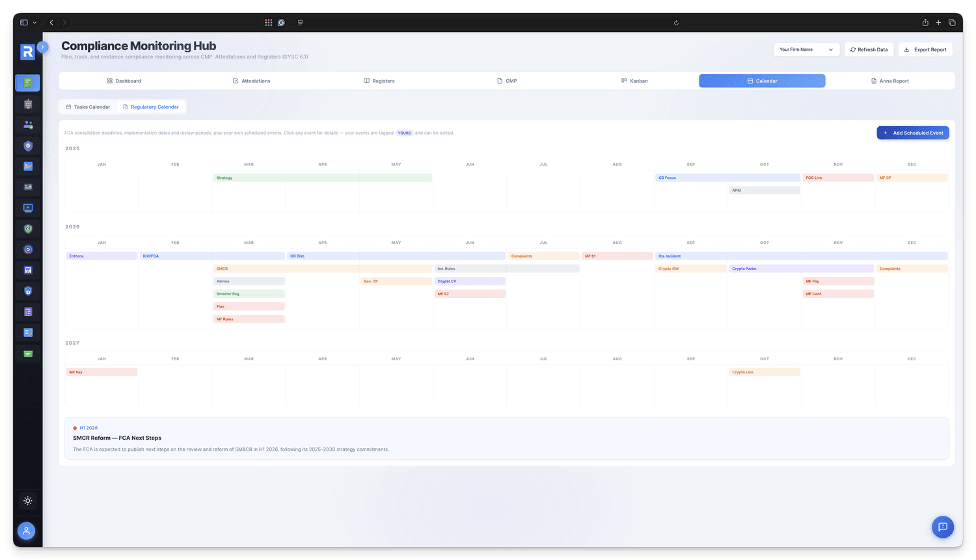Open the green shield refresh sidebar icon
This screenshot has width=976, height=560.
point(28,229)
